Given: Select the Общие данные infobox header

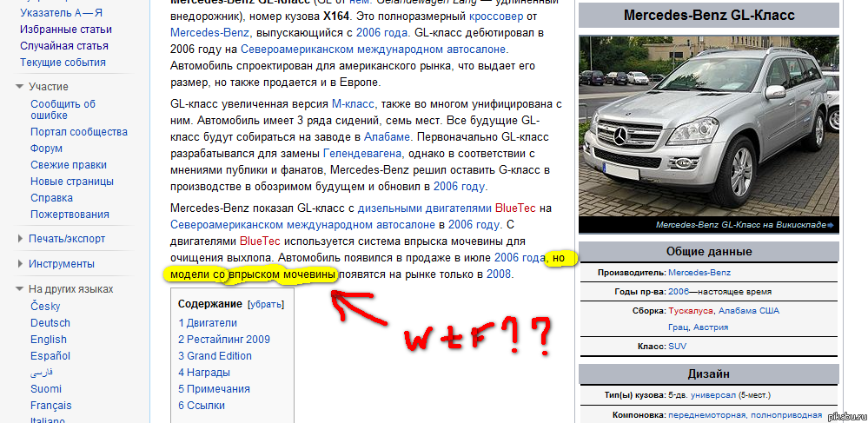Looking at the screenshot, I should click(709, 251).
